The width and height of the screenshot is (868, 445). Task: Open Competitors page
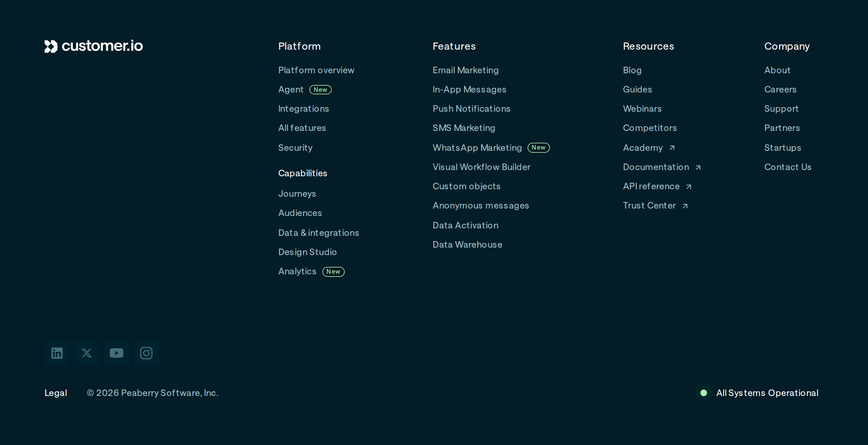[x=650, y=128]
